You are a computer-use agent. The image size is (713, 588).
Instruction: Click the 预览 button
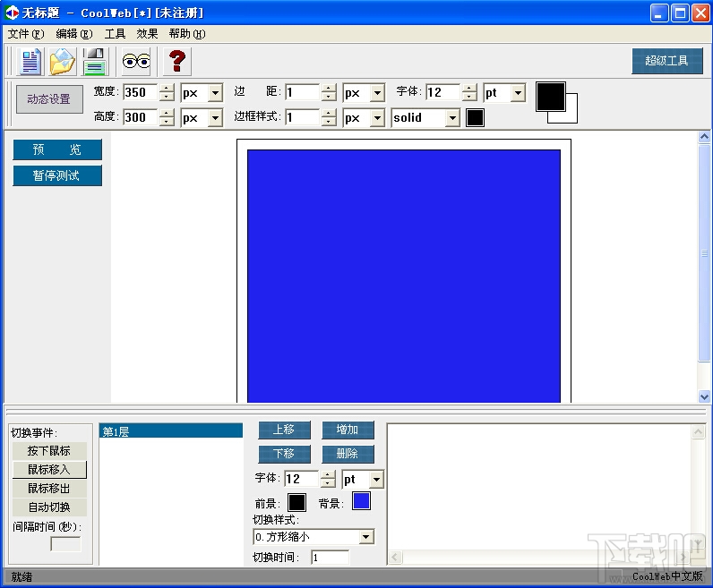coord(57,149)
